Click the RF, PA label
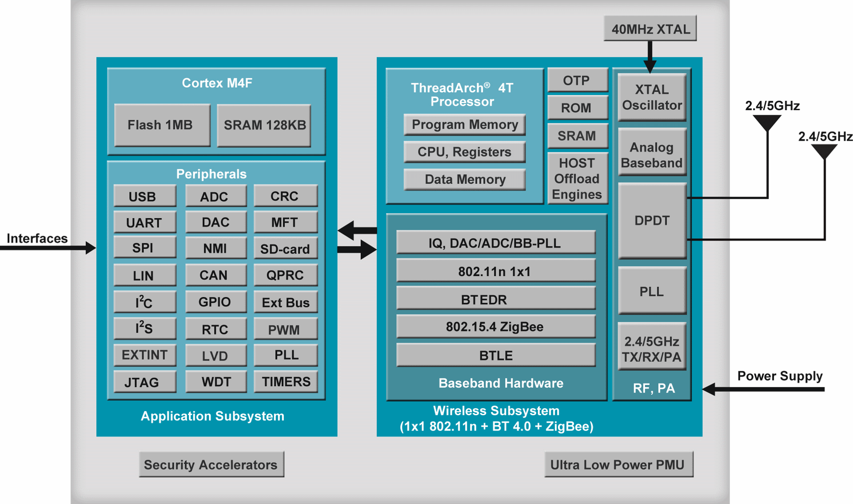 (x=654, y=389)
